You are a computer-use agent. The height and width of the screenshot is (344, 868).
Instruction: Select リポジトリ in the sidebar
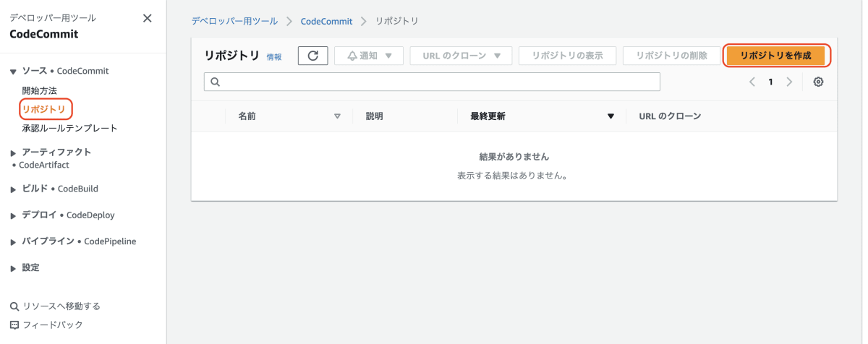click(44, 110)
